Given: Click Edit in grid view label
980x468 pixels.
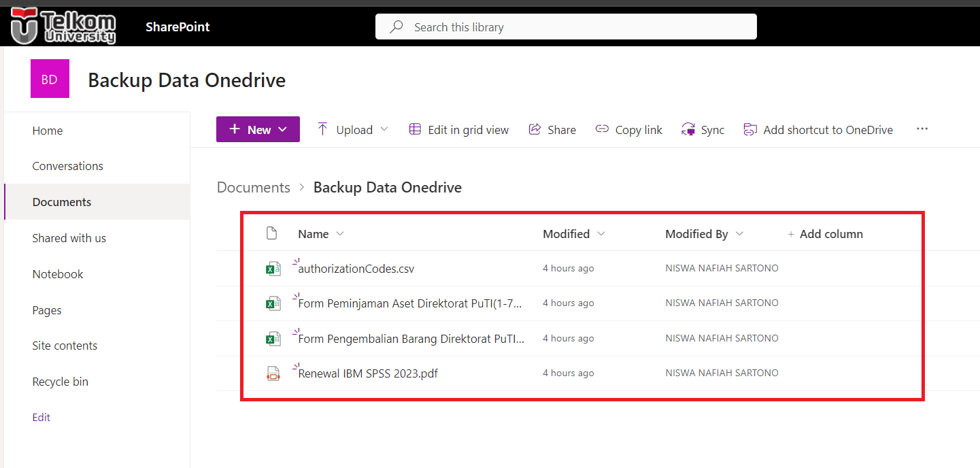Looking at the screenshot, I should (469, 130).
